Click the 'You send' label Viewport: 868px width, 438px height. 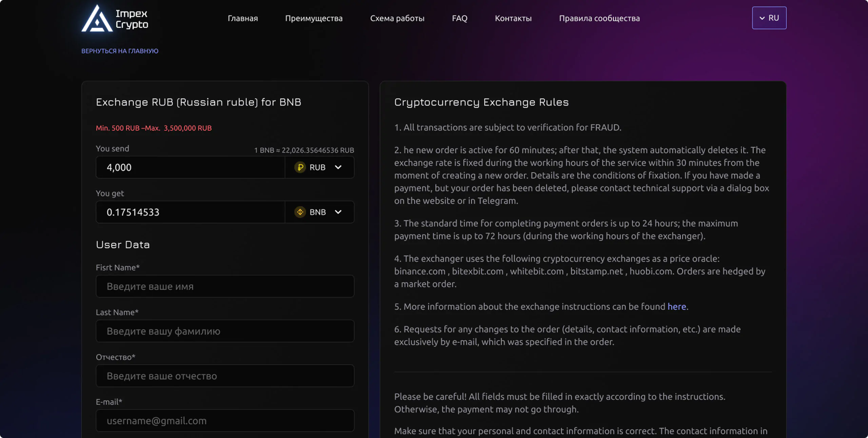pos(112,149)
